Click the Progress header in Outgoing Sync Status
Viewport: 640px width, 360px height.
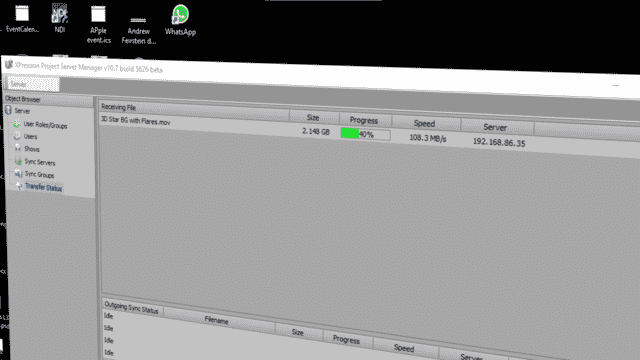click(346, 340)
